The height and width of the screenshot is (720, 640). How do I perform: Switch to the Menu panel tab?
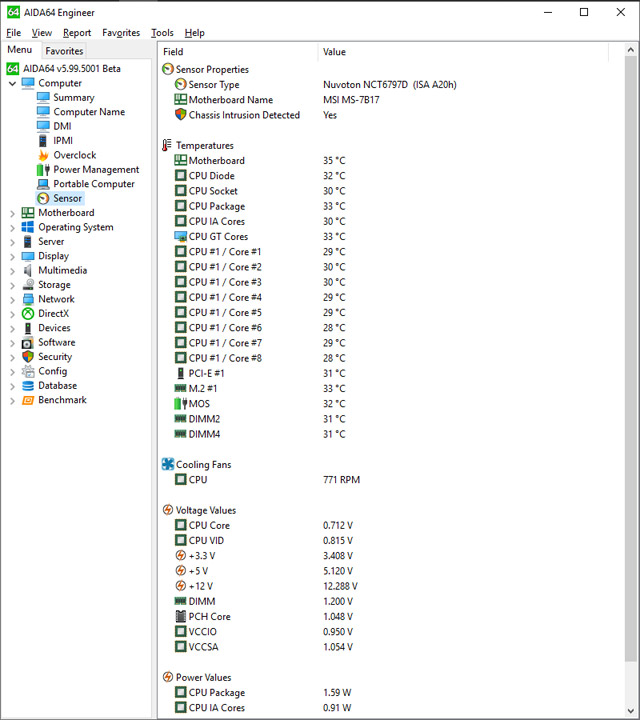pos(20,50)
